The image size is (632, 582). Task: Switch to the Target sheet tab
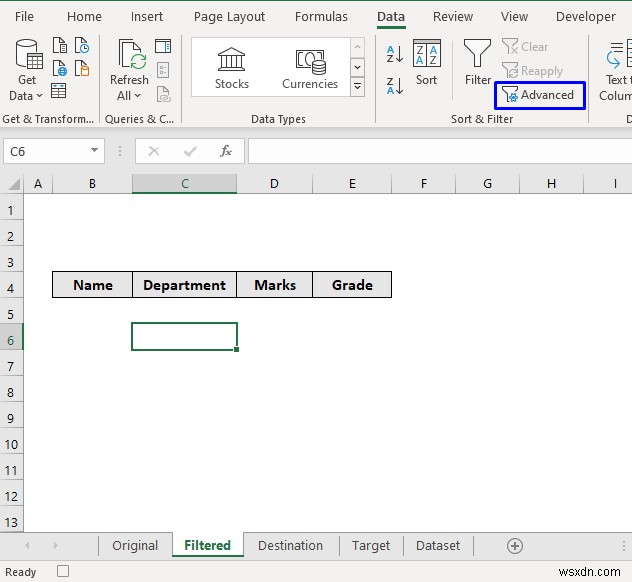tap(371, 545)
